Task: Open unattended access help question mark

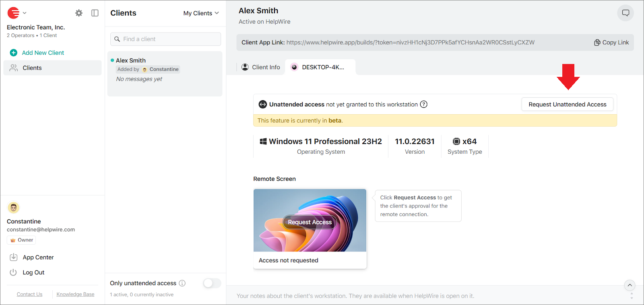Action: 424,104
